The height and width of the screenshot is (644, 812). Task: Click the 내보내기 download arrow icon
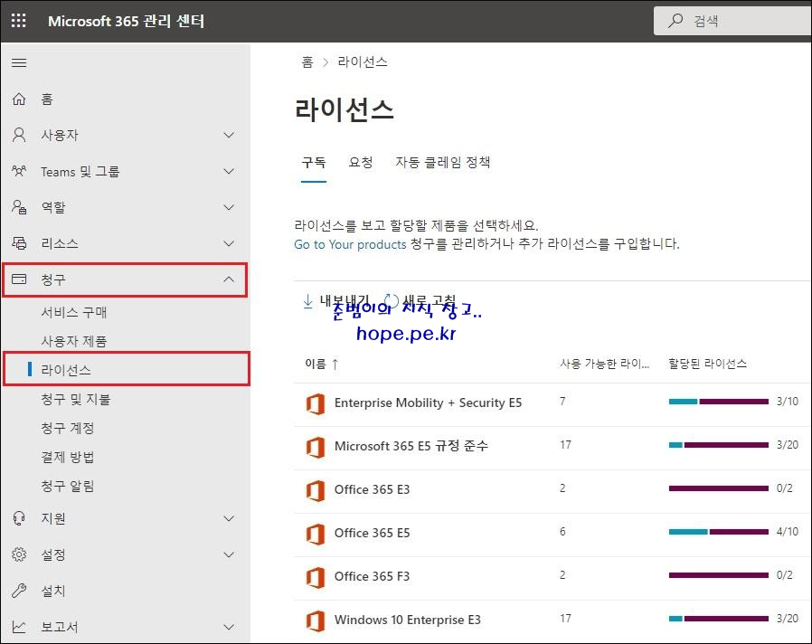coord(308,301)
